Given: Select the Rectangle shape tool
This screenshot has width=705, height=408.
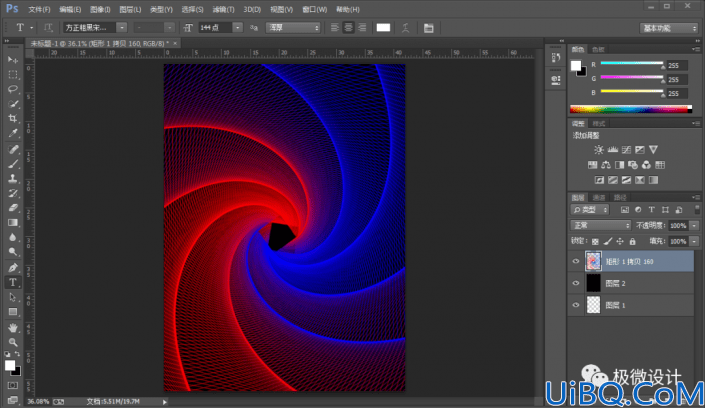Looking at the screenshot, I should pyautogui.click(x=13, y=312).
